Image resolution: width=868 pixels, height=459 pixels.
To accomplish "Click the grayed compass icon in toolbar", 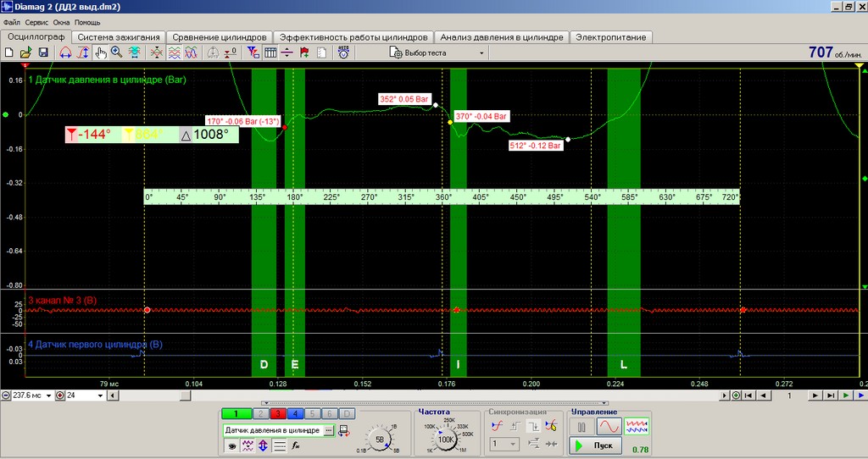I will click(x=213, y=53).
